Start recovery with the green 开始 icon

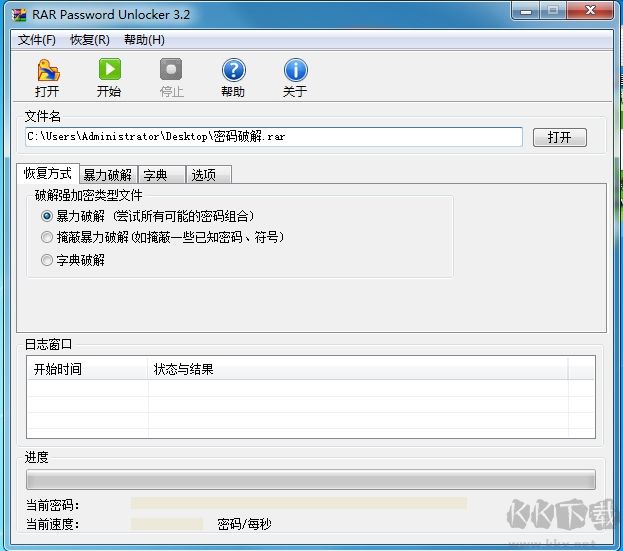coord(110,70)
